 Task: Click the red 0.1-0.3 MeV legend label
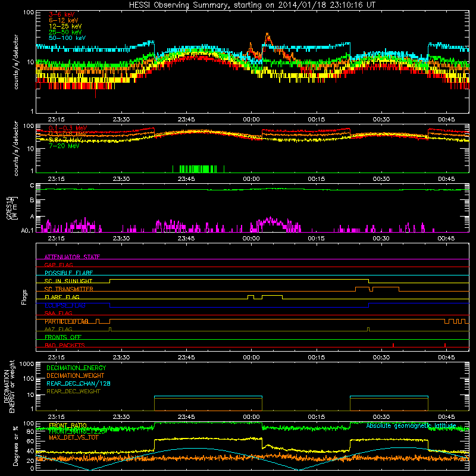point(68,128)
